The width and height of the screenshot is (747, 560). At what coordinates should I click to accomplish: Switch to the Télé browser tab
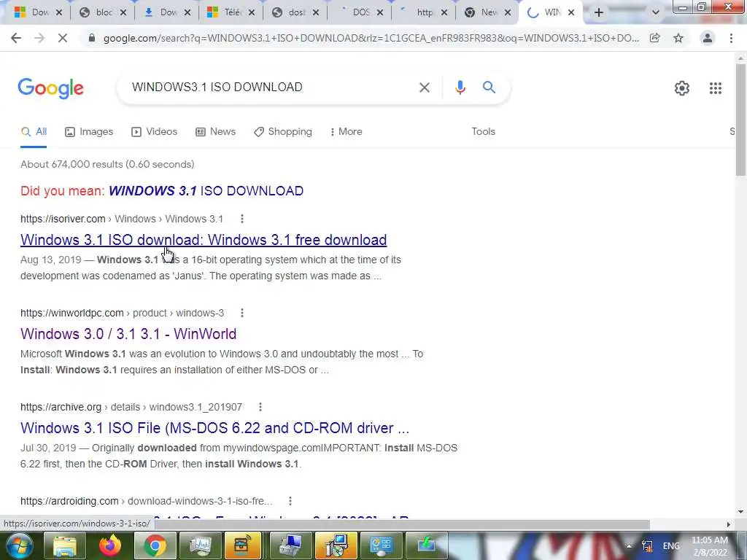point(226,12)
